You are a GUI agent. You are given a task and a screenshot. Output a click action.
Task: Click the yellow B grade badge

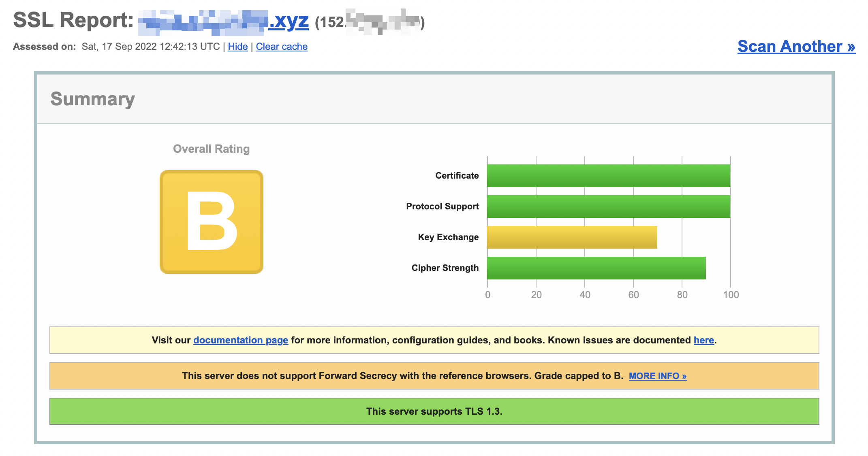(211, 222)
